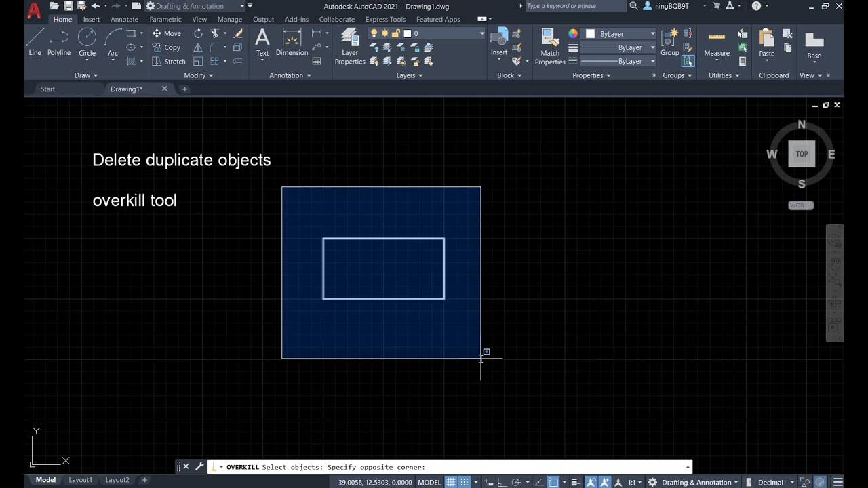
Task: Click the WCS coordinate system button
Action: (801, 205)
